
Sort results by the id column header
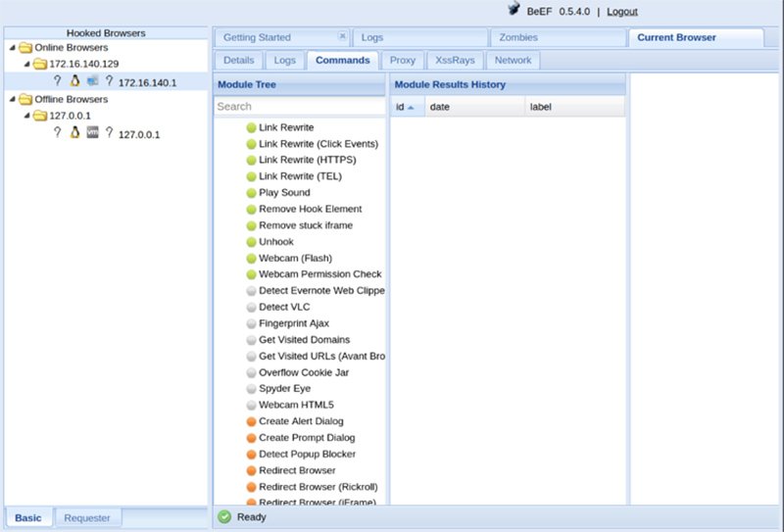(x=406, y=107)
